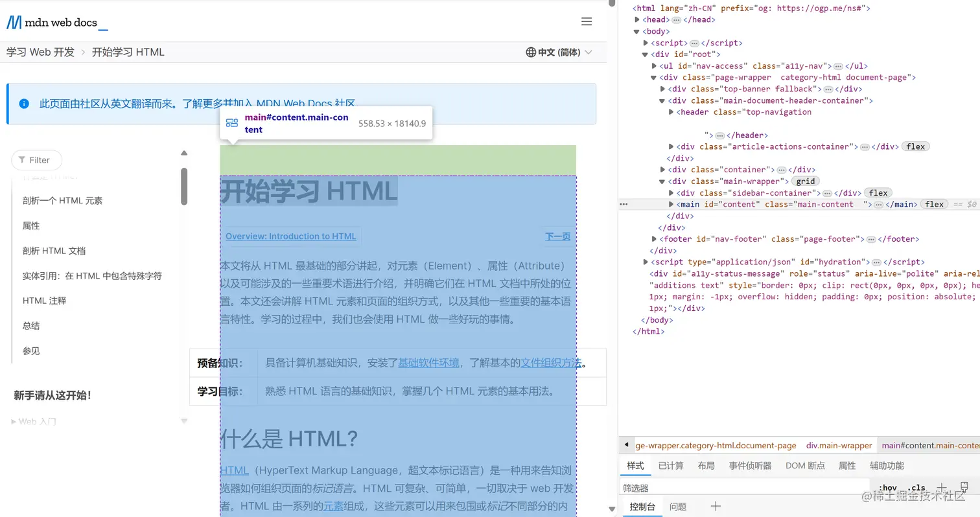The height and width of the screenshot is (517, 980).
Task: Toggle the .cls class editor
Action: (x=916, y=488)
